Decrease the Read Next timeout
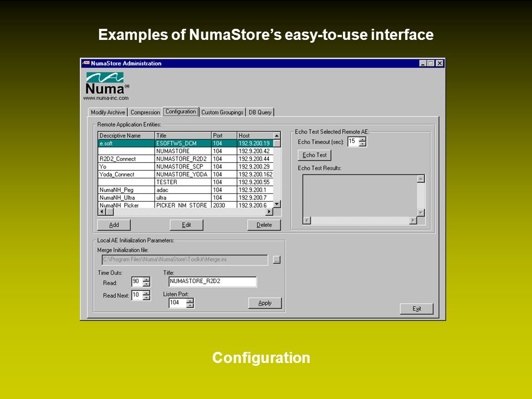 click(x=146, y=298)
